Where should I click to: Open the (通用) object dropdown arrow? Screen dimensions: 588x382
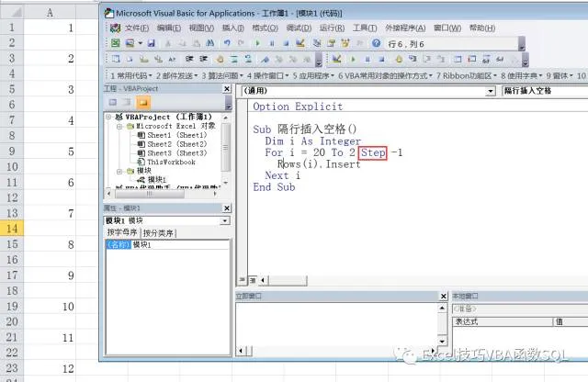(490, 91)
